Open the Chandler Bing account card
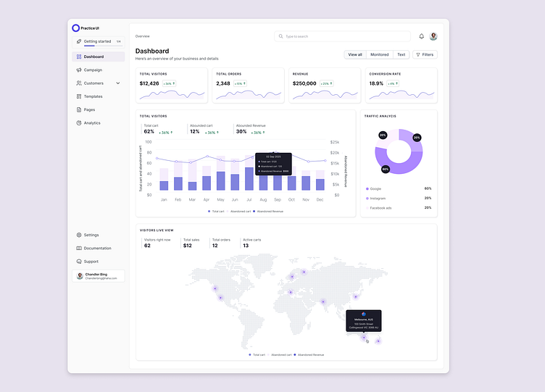Screen dimensions: 545x392 pyautogui.click(x=99, y=276)
